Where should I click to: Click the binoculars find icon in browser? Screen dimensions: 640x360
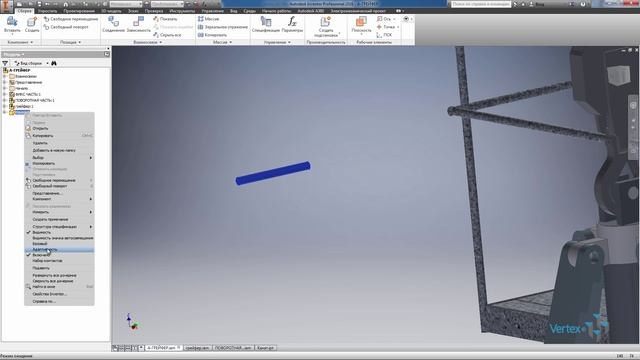[x=54, y=63]
